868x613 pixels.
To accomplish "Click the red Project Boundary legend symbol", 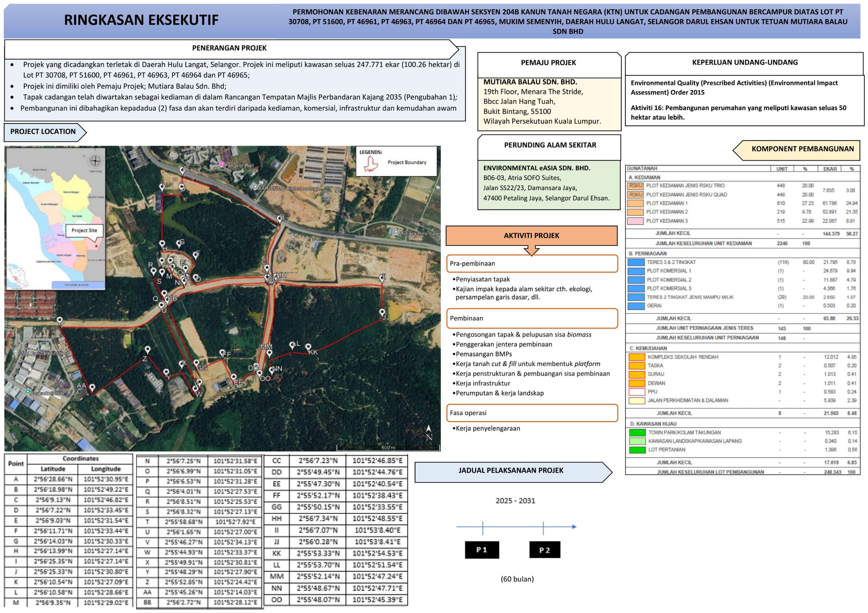I will pos(371,164).
